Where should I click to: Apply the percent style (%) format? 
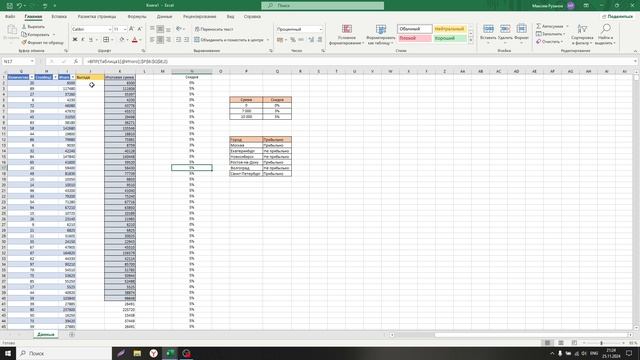point(293,40)
